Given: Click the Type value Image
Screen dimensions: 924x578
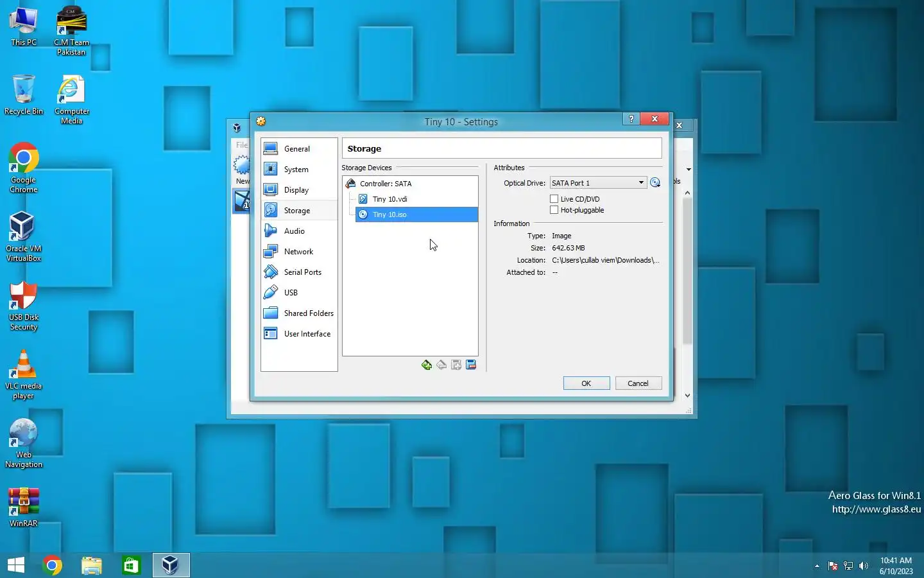Looking at the screenshot, I should tap(561, 236).
